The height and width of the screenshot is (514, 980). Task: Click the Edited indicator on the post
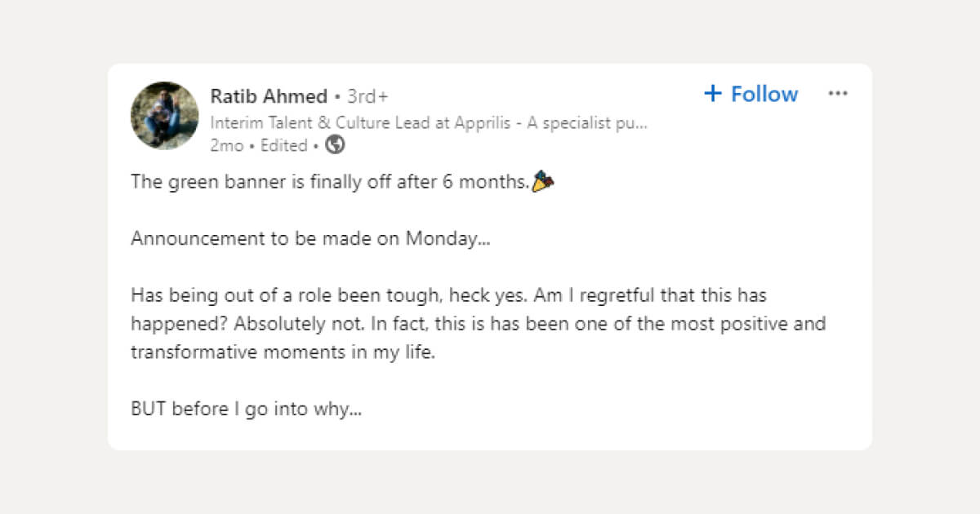284,145
